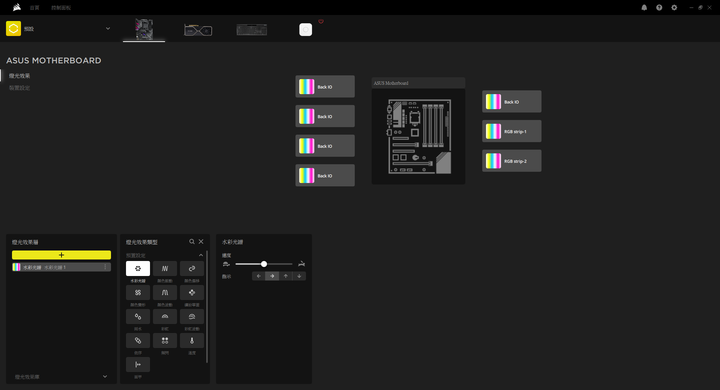This screenshot has height=390, width=720.
Task: Open the 控制面板 (Dashboard) tab
Action: coord(61,8)
